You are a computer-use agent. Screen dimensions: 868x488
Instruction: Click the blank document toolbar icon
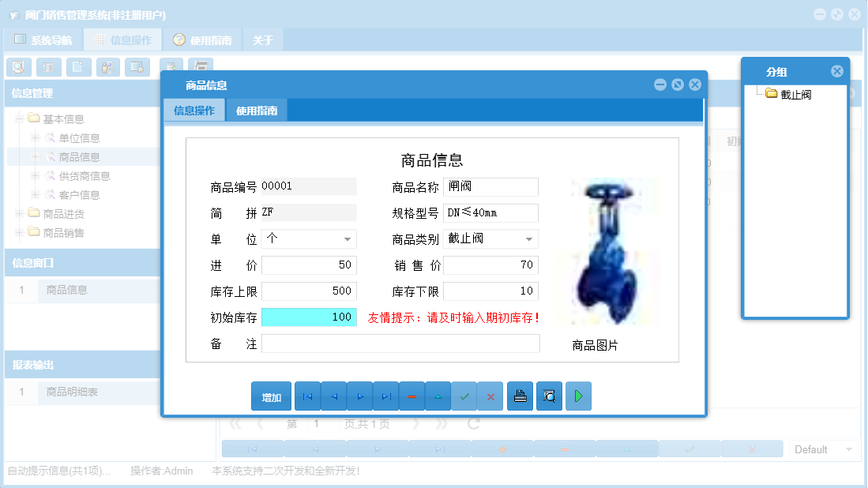coord(77,67)
